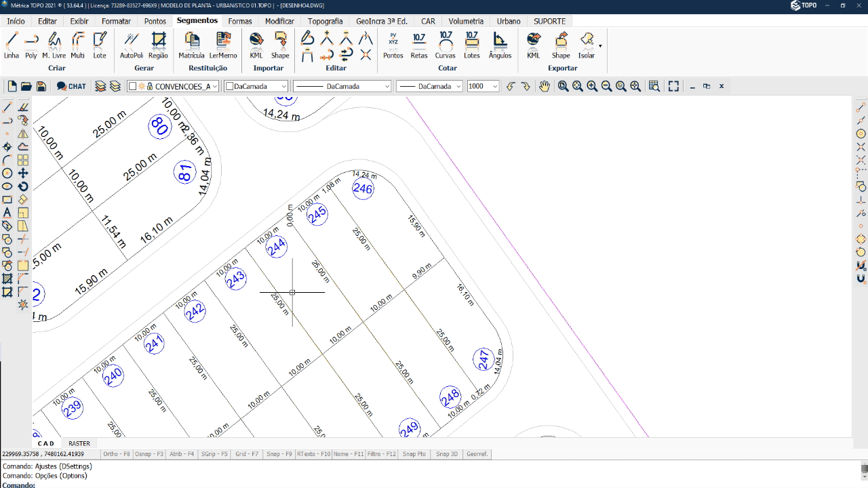Open the linetype DaCamada dropdown
868x488 pixels.
tap(342, 86)
